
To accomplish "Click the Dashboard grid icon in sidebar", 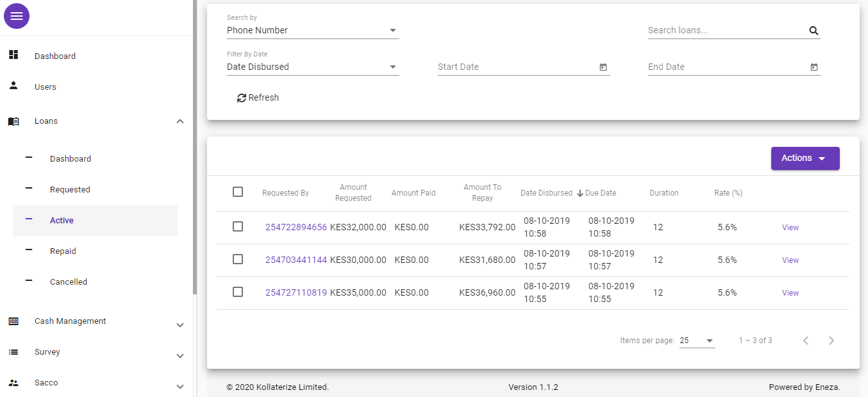I will [13, 55].
